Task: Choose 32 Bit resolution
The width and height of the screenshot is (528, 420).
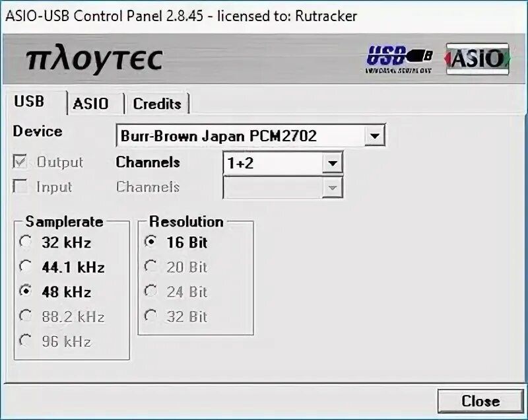Action: pos(150,316)
